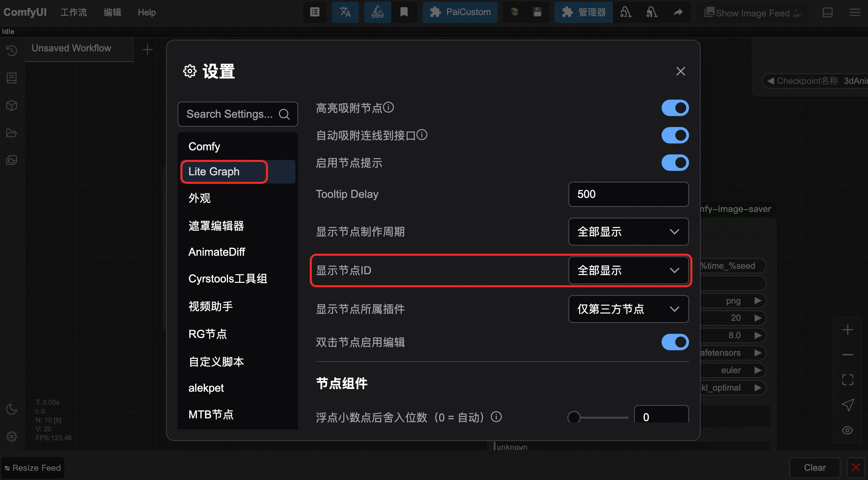Click the 管理器 manager button
The width and height of the screenshot is (868, 480).
point(584,12)
